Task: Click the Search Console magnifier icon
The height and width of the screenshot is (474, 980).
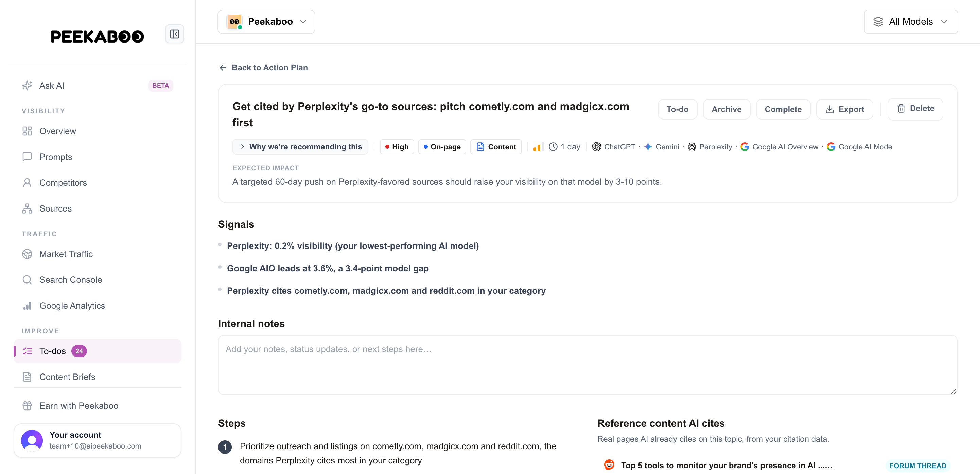Action: point(27,280)
